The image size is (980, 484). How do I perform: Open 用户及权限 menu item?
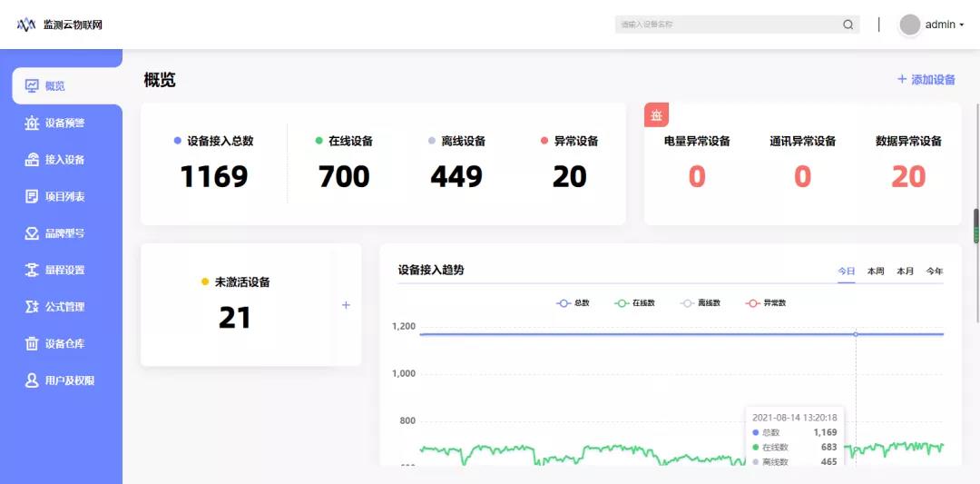(62, 380)
